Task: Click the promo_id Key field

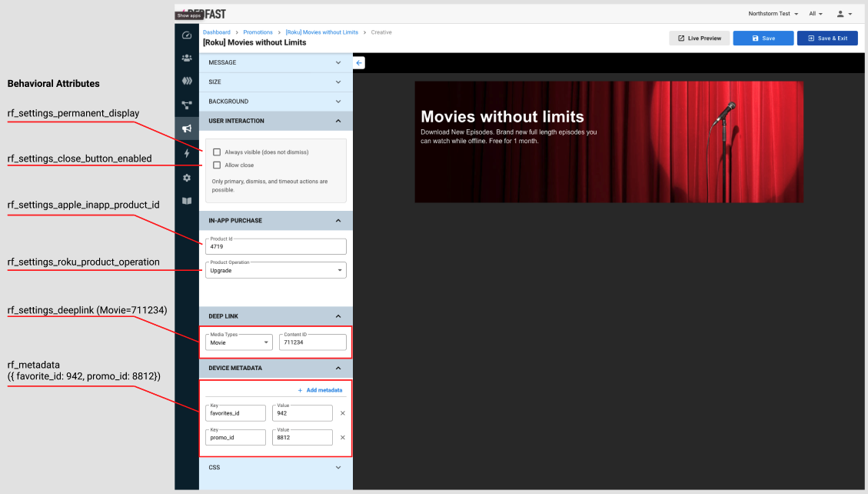Action: [235, 438]
